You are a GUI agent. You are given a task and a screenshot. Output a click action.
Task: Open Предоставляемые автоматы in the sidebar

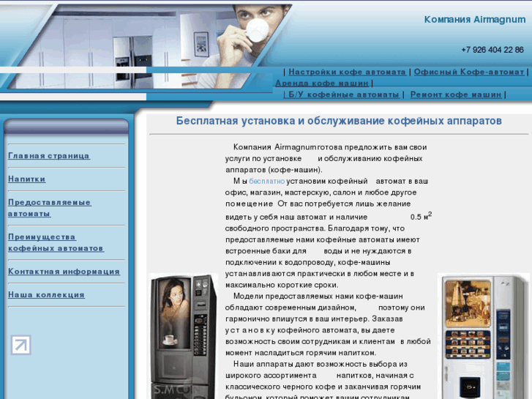[50, 208]
